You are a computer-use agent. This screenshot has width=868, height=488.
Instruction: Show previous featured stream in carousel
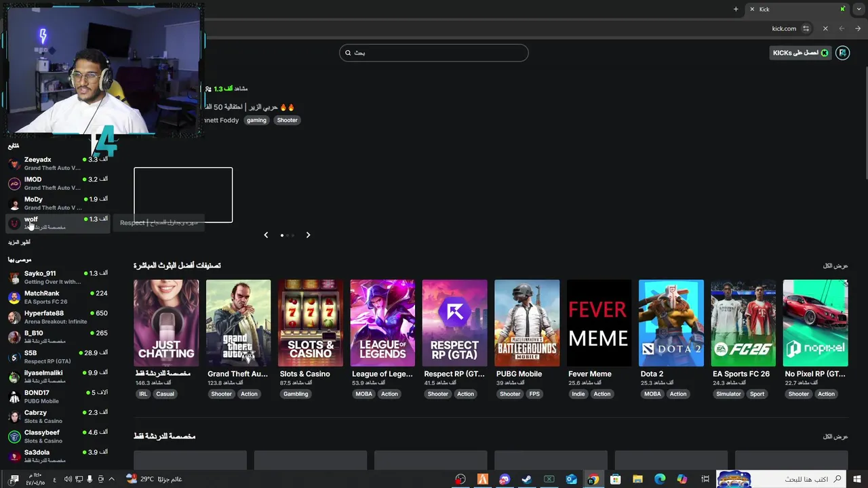[266, 235]
